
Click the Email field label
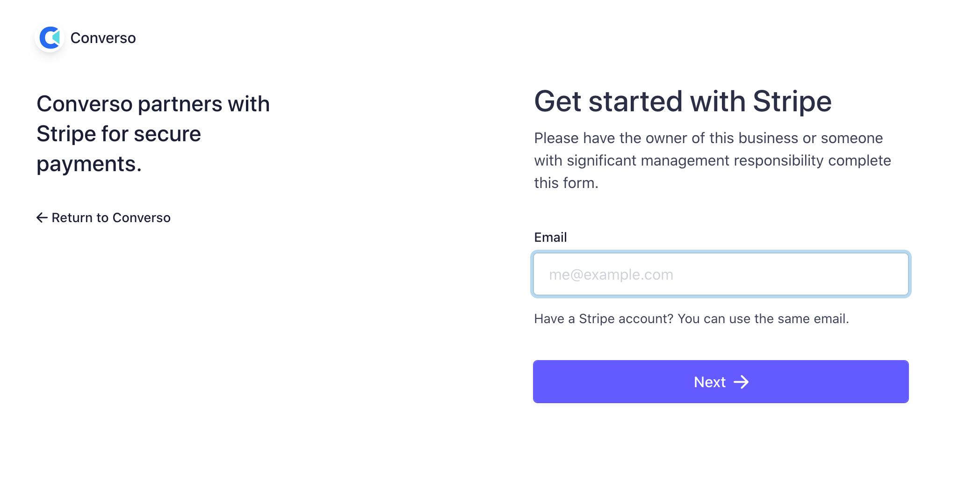click(x=550, y=237)
